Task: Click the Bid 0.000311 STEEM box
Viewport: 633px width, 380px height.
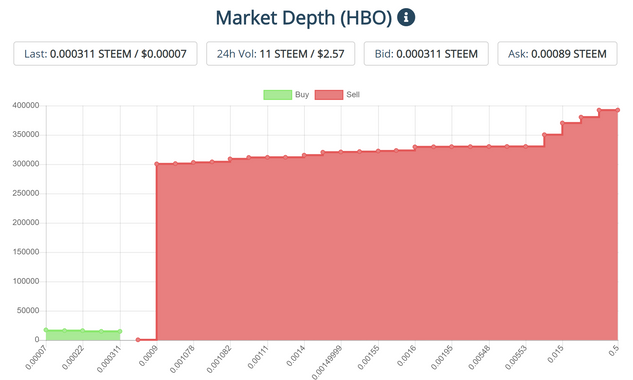Action: tap(426, 53)
